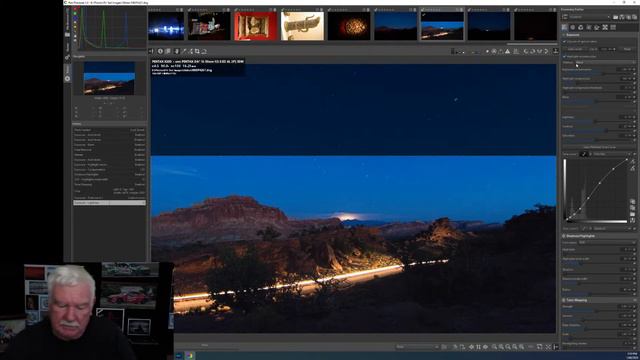The width and height of the screenshot is (640, 360).
Task: Open the Color tools tab
Action: coord(581,27)
